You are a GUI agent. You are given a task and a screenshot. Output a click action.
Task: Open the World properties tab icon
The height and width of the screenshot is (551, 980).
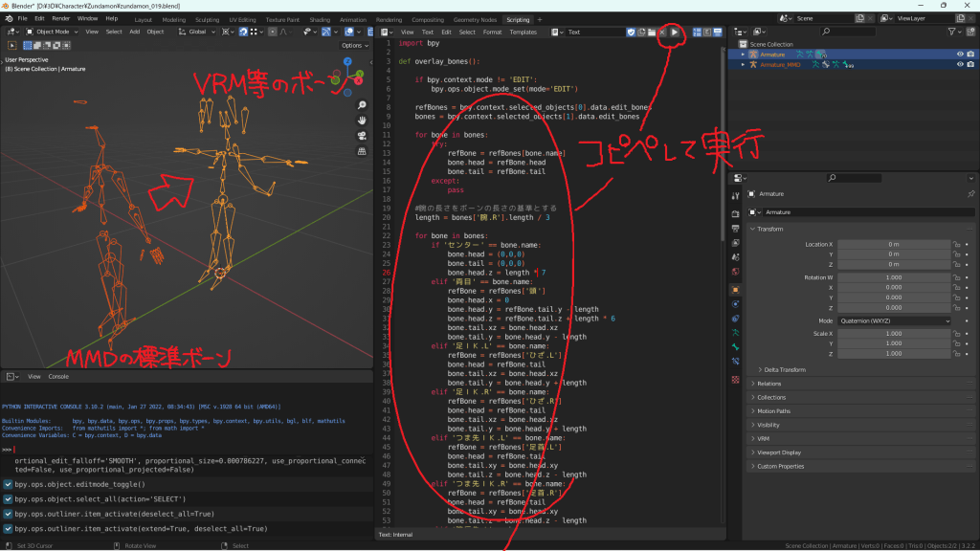click(x=735, y=273)
